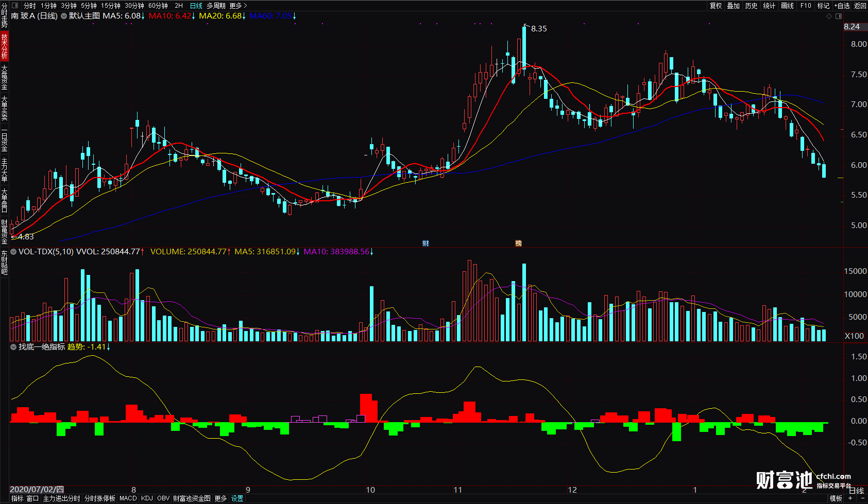Click the 南玻A (日线) stock title
The image size is (868, 504).
click(x=35, y=16)
